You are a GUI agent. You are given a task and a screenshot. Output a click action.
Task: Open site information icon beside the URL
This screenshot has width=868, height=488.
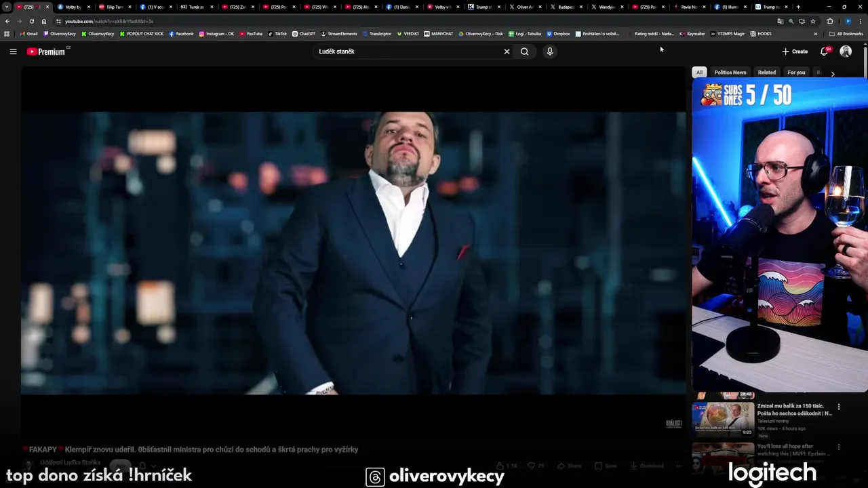pyautogui.click(x=59, y=21)
